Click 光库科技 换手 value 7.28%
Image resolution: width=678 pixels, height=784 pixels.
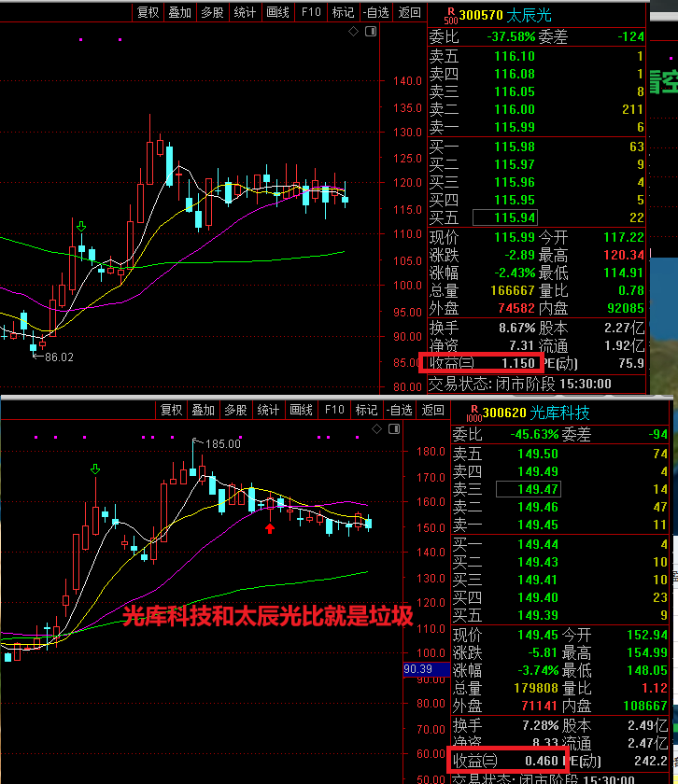[x=541, y=725]
